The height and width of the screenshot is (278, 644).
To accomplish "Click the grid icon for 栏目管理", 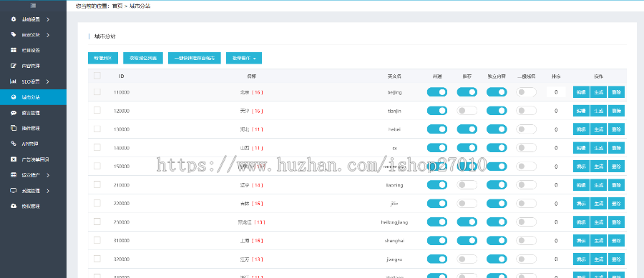I will [x=14, y=50].
